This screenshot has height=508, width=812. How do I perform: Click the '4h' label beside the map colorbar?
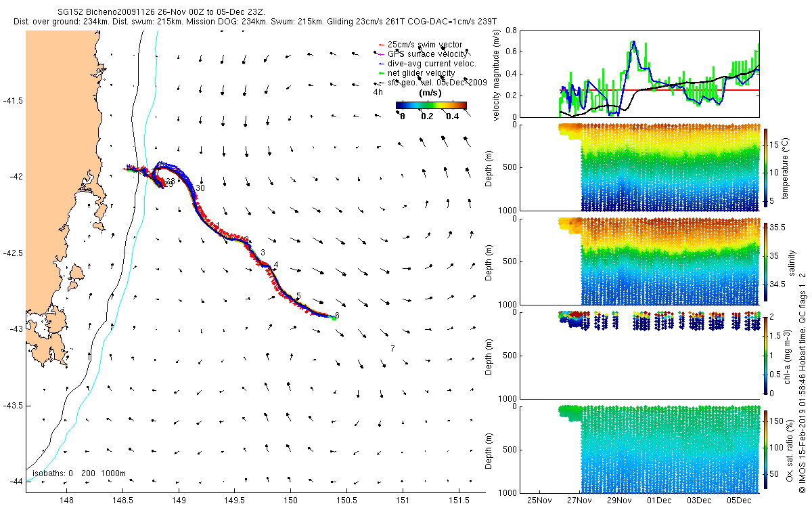coord(379,92)
